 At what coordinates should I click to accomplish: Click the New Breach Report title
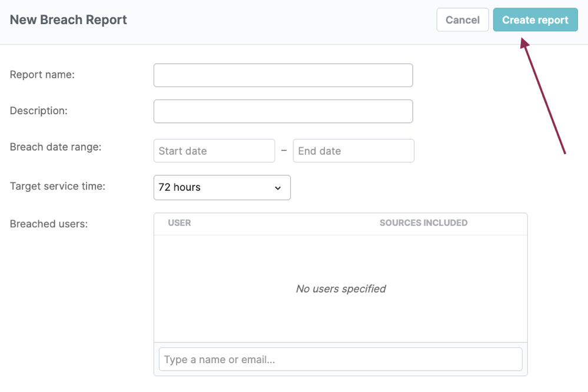point(68,20)
